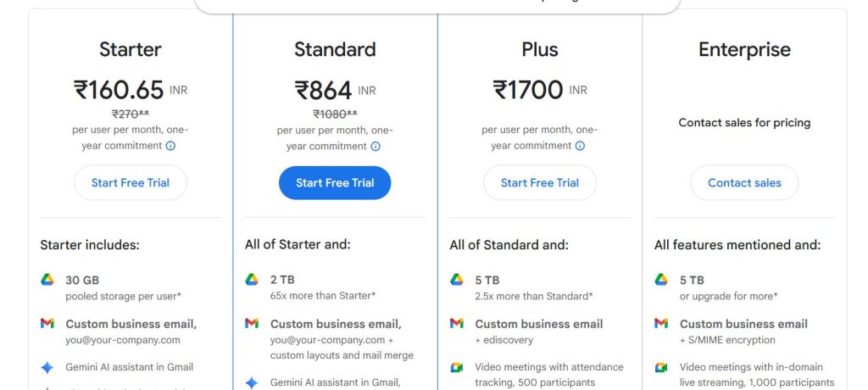The height and width of the screenshot is (390, 868).
Task: Click the Google Drive icon in Starter plan
Action: point(47,280)
